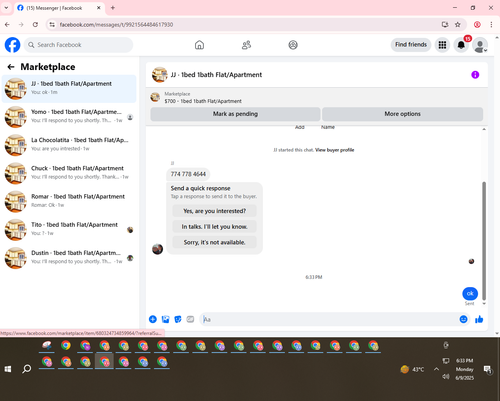500x401 pixels.
Task: Open a new browser tab
Action: pos(113,8)
